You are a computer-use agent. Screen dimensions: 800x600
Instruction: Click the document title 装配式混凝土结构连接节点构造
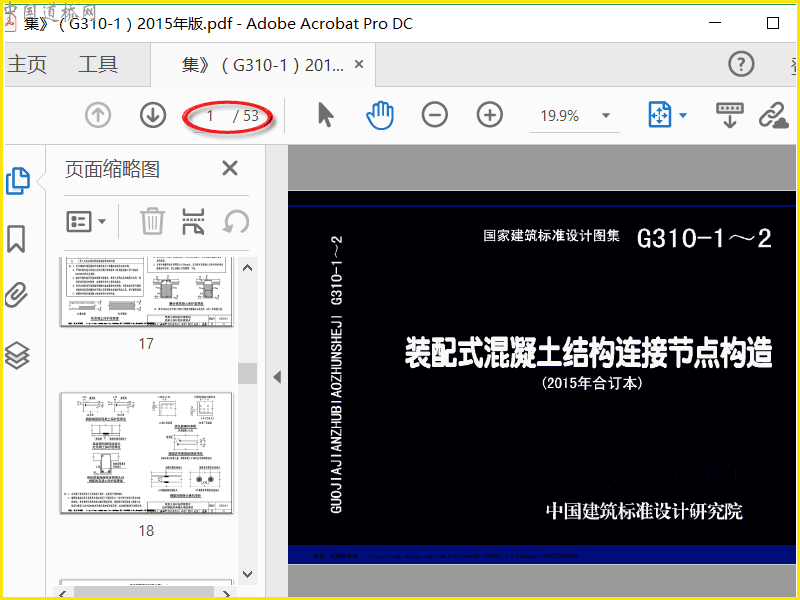pyautogui.click(x=588, y=353)
